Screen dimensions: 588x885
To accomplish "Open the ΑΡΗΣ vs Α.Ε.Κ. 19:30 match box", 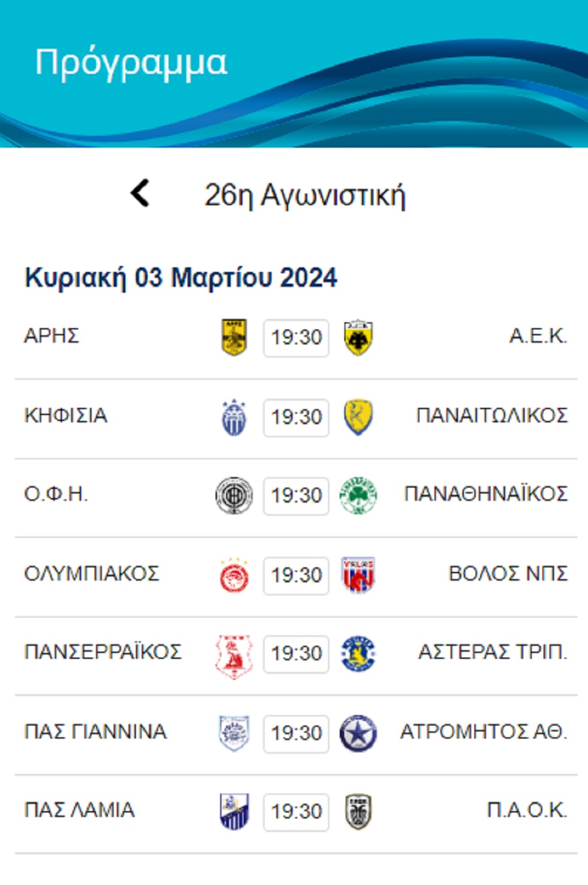I will pyautogui.click(x=296, y=338).
